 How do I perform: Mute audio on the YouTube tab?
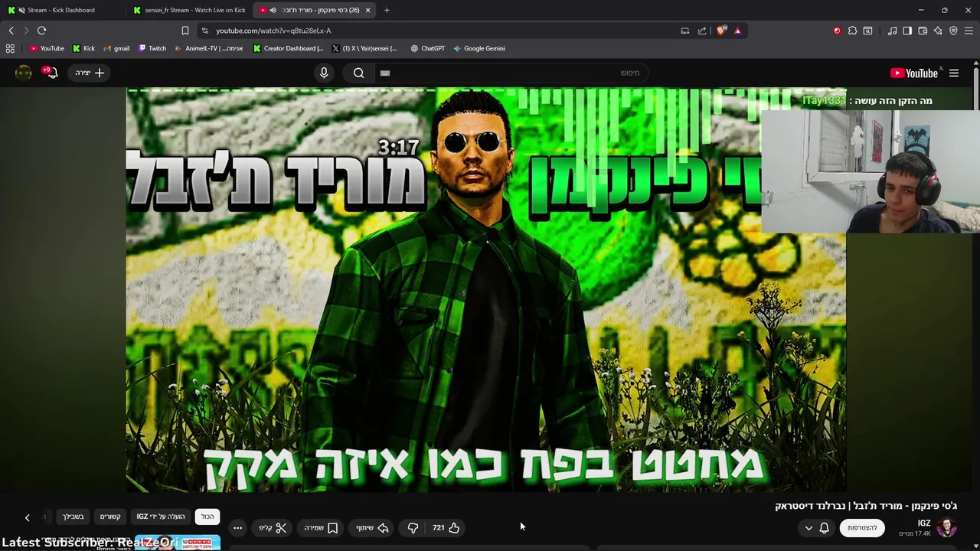point(273,10)
